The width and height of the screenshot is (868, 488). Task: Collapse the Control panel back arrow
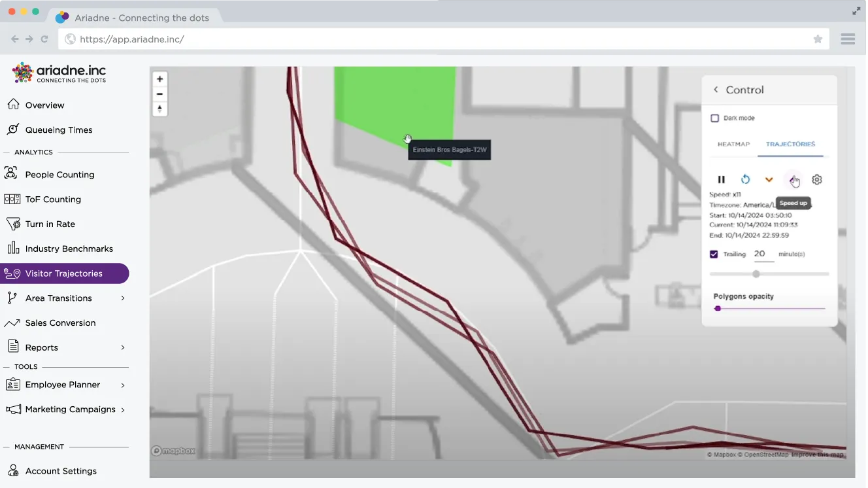pos(716,90)
